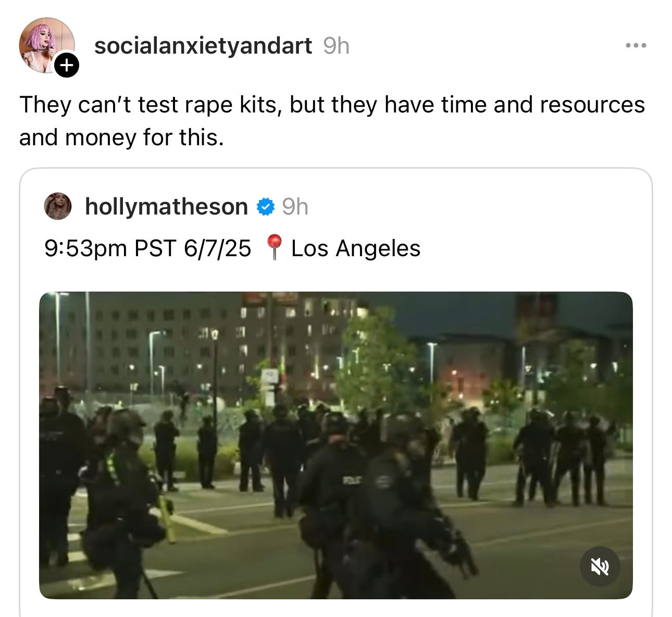Open the socialanxietyandart username link
672x617 pixels.
[x=203, y=46]
